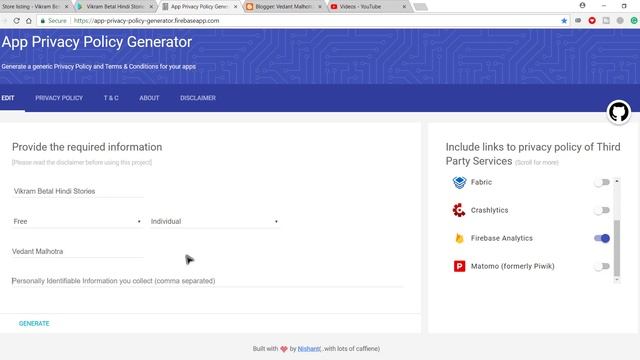The height and width of the screenshot is (360, 640).
Task: Click the third party services list scrollbar
Action: click(x=617, y=248)
